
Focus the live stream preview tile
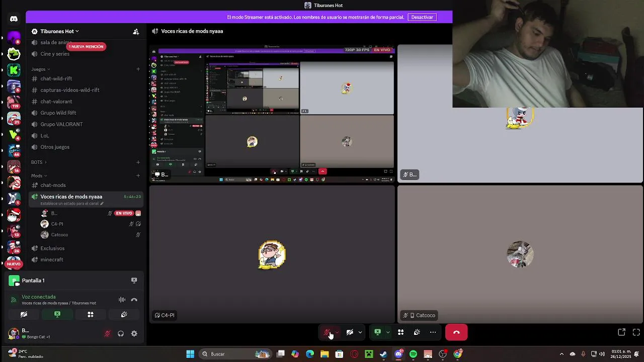[272, 114]
